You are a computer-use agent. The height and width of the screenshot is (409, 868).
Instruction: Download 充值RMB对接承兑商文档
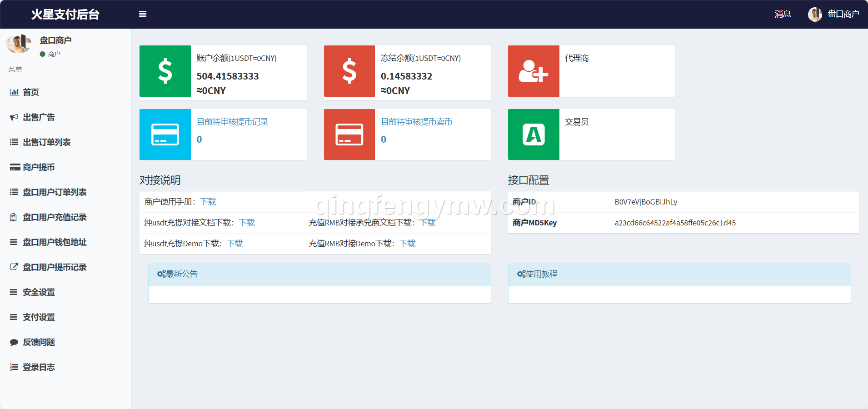coord(428,223)
